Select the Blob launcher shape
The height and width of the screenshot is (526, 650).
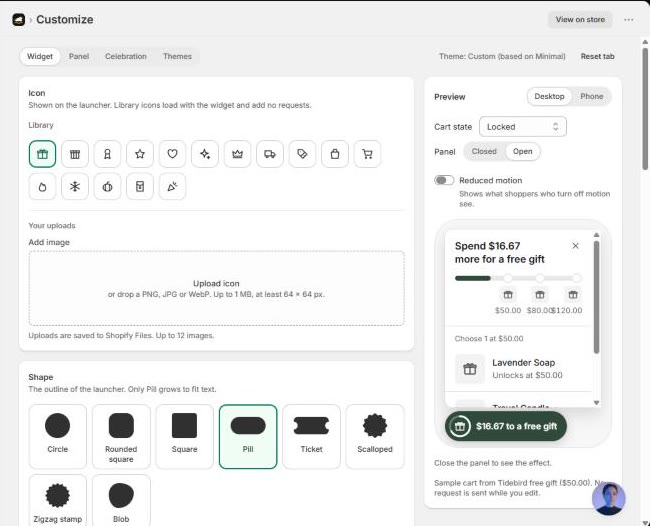point(121,501)
